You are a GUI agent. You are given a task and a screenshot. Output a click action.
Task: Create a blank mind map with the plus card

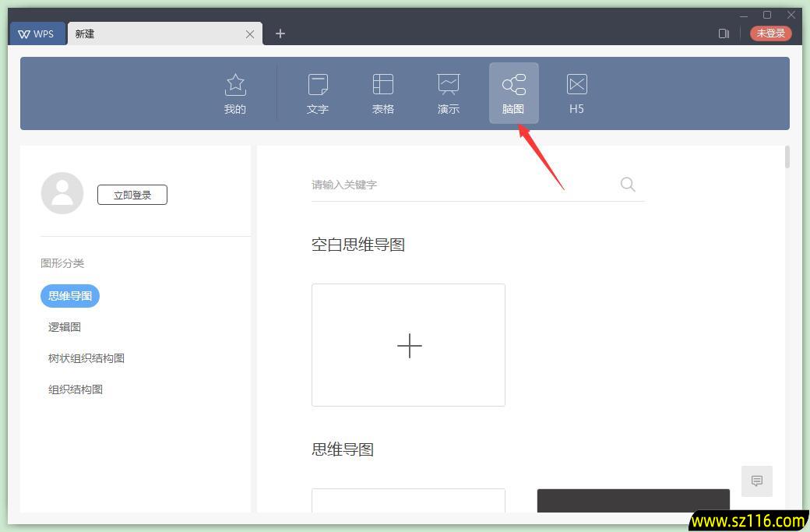click(408, 345)
